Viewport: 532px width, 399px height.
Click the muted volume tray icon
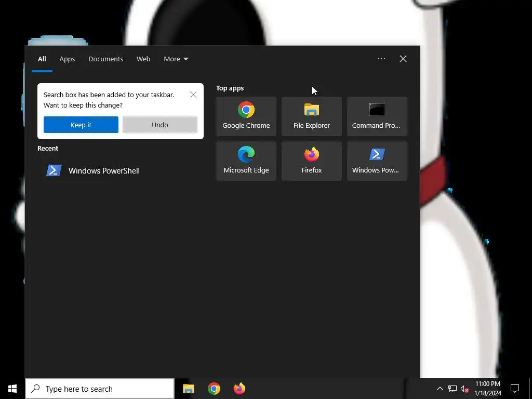tap(464, 389)
